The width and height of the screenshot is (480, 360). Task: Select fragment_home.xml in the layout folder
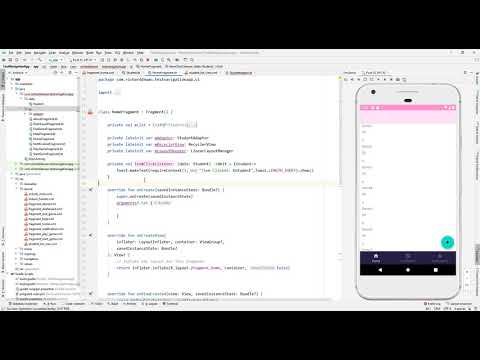click(x=41, y=224)
